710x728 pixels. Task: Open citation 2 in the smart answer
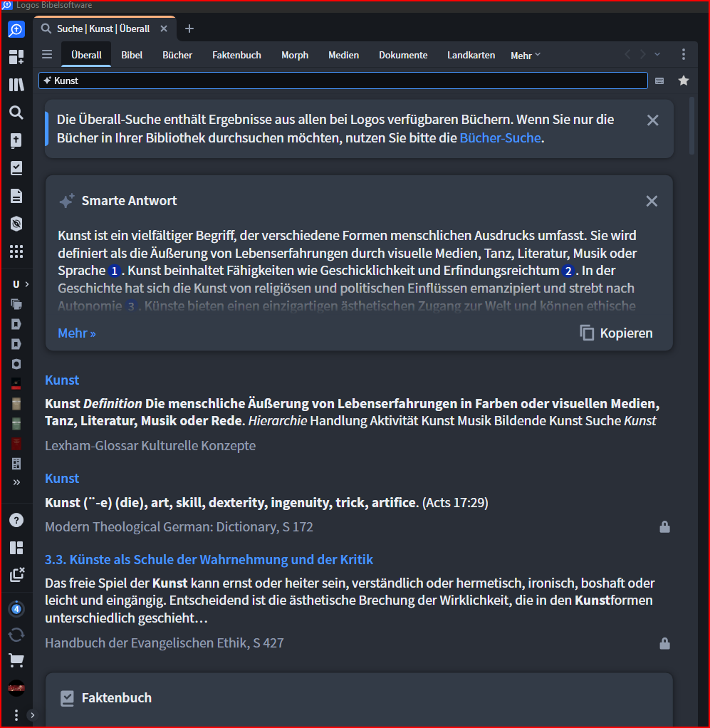click(x=568, y=271)
